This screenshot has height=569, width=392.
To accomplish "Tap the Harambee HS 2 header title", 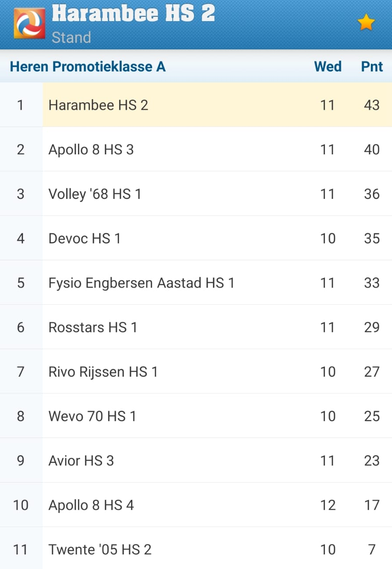I will [133, 13].
